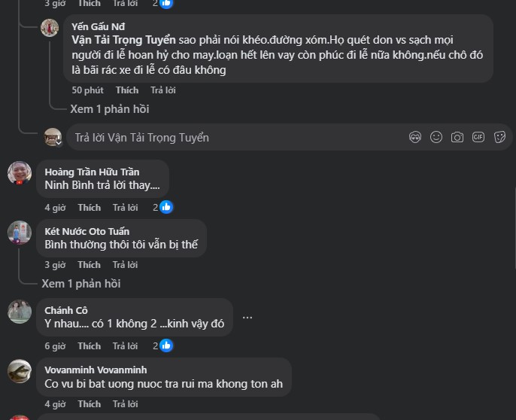View like reactions on Hoàng Trần Hữu Trần's comment
This screenshot has width=516, height=420.
(x=163, y=207)
